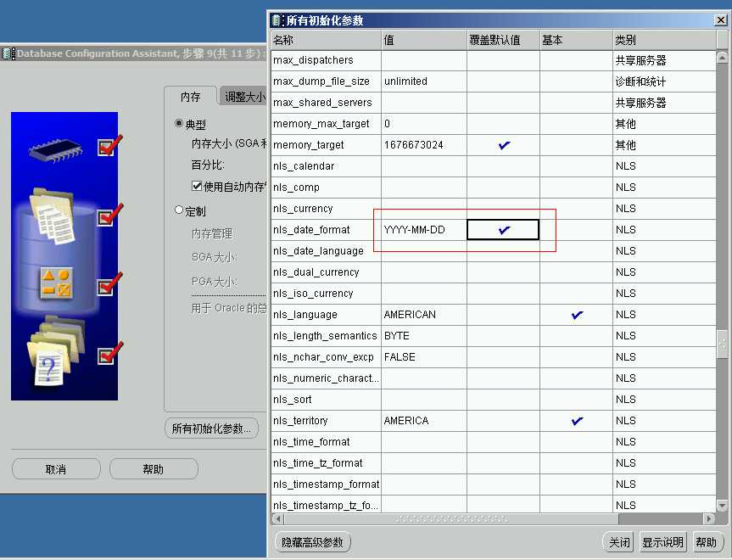732x560 pixels.
Task: Select the nls_iso_currency row name
Action: (326, 294)
